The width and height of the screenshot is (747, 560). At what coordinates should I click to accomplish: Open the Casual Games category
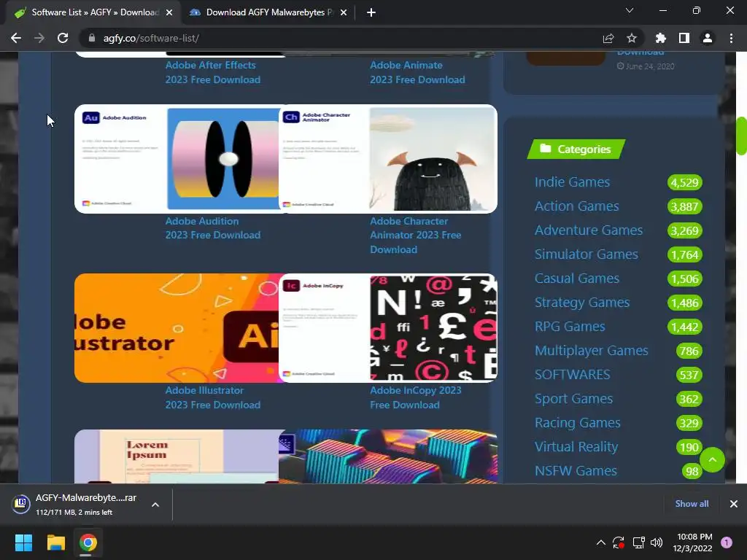point(576,278)
